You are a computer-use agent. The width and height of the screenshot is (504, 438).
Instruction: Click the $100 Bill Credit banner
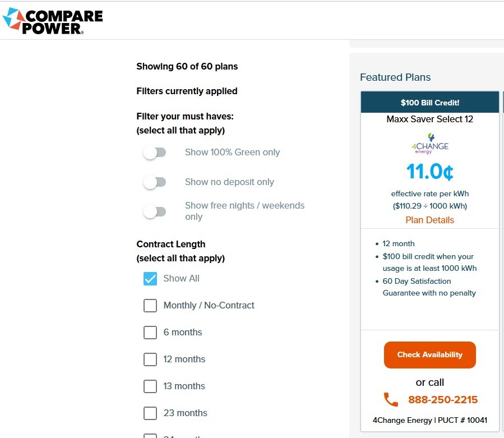[429, 103]
